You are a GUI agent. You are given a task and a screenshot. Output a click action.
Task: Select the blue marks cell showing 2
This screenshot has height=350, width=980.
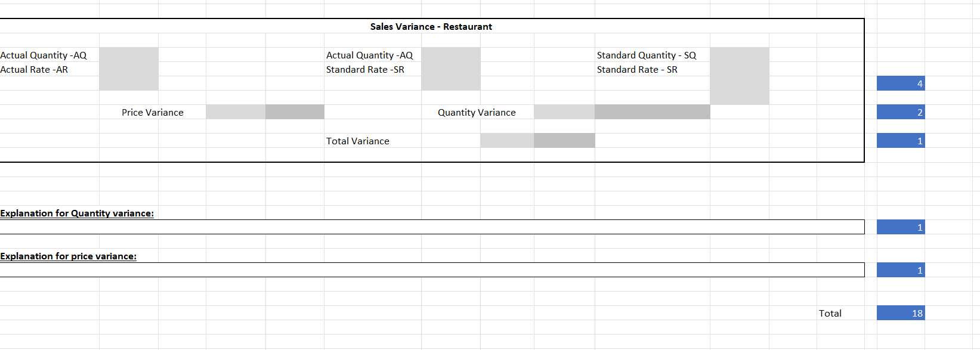coord(901,112)
